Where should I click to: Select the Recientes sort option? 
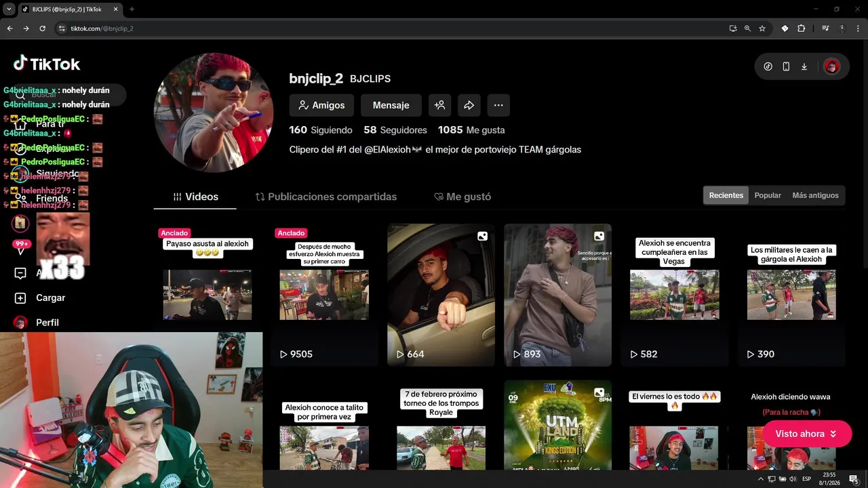[x=726, y=195]
